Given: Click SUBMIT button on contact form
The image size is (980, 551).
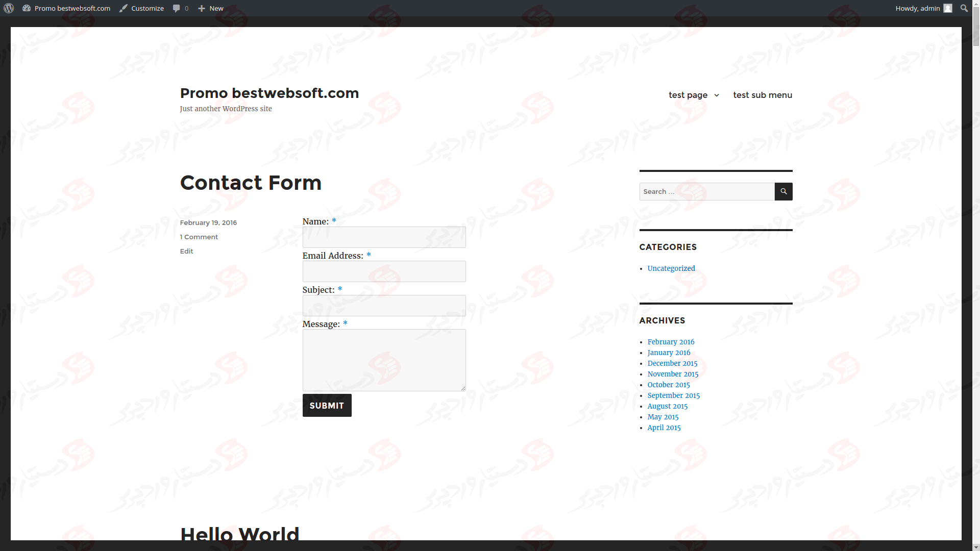Looking at the screenshot, I should [x=327, y=405].
